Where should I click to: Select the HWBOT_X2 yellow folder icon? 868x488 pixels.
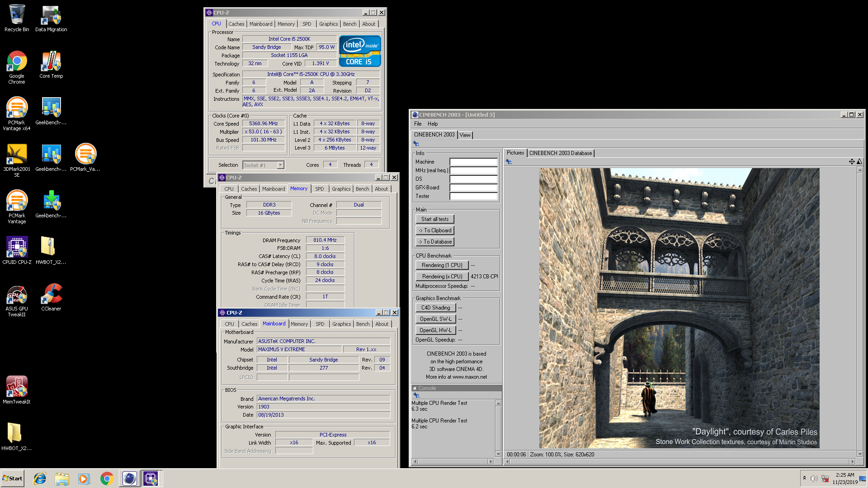17,437
